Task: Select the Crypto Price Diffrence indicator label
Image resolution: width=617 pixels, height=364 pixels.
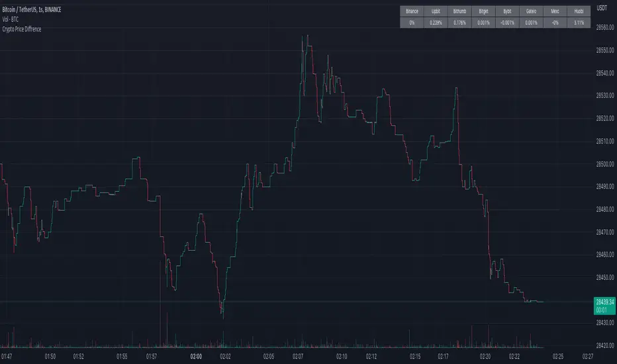Action: pos(23,30)
